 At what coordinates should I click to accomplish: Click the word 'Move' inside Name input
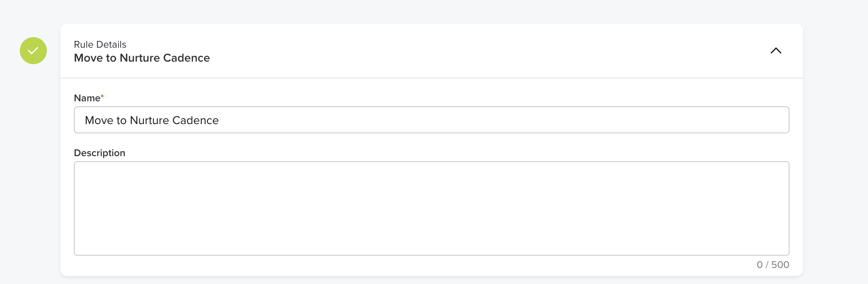(x=99, y=120)
